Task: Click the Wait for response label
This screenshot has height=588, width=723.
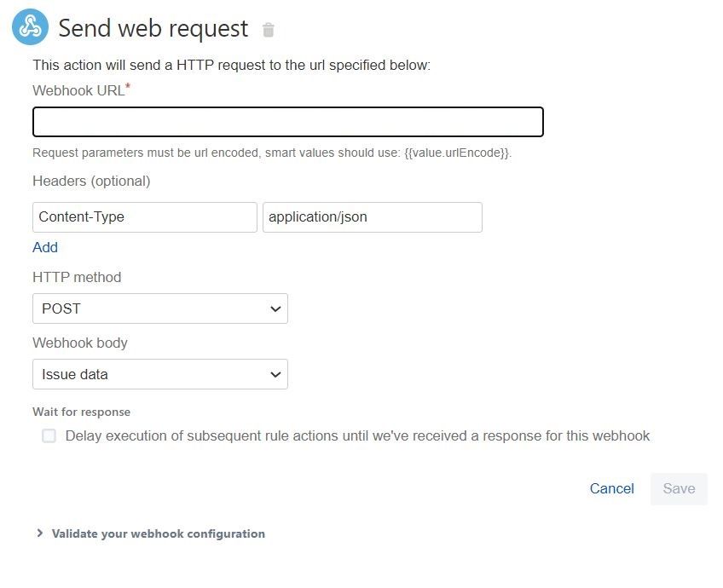Action: click(x=82, y=412)
